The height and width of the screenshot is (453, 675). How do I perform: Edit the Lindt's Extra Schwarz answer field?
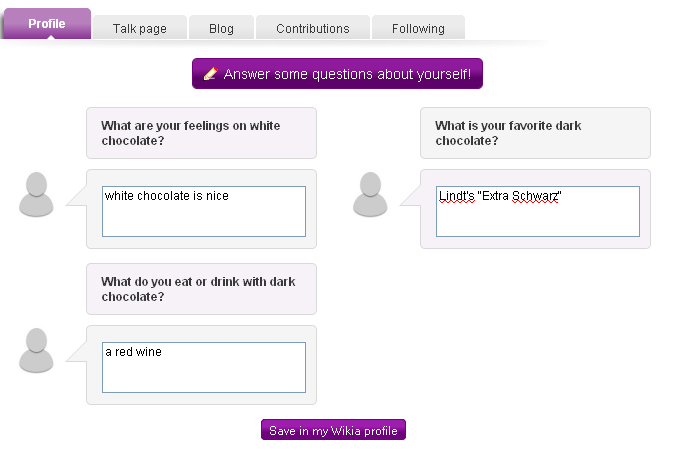point(538,211)
